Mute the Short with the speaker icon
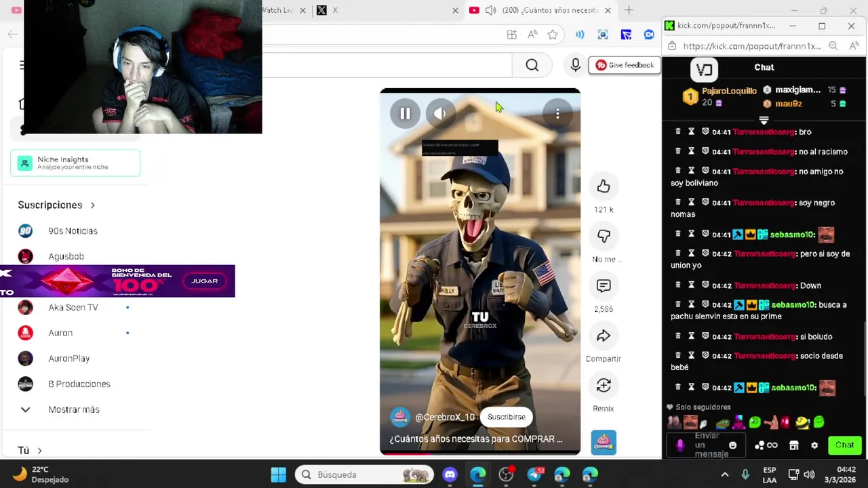 tap(440, 114)
